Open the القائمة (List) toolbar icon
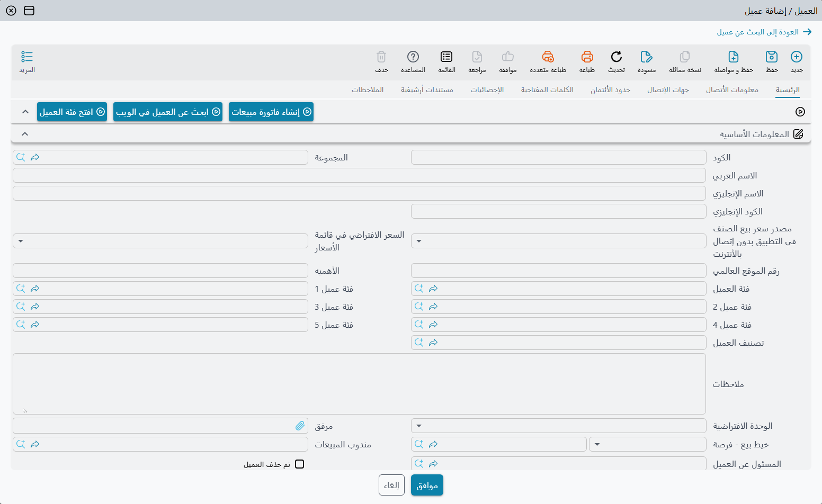The image size is (822, 504). [x=446, y=57]
